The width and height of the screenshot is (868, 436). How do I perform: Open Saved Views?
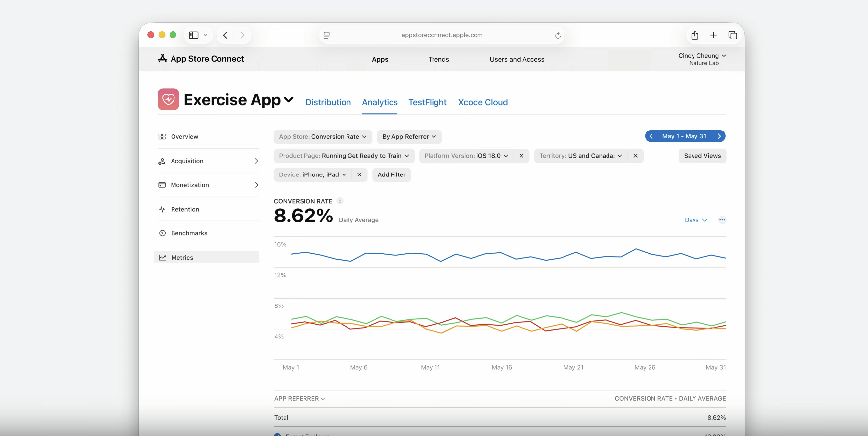pos(702,156)
